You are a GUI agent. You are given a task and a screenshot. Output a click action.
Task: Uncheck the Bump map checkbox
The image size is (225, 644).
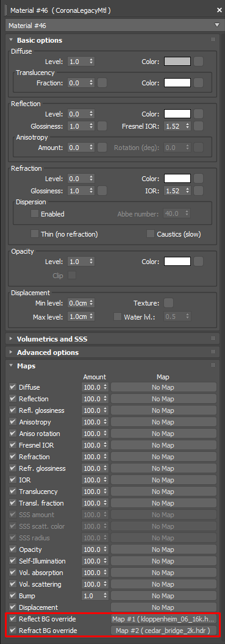pos(13,596)
